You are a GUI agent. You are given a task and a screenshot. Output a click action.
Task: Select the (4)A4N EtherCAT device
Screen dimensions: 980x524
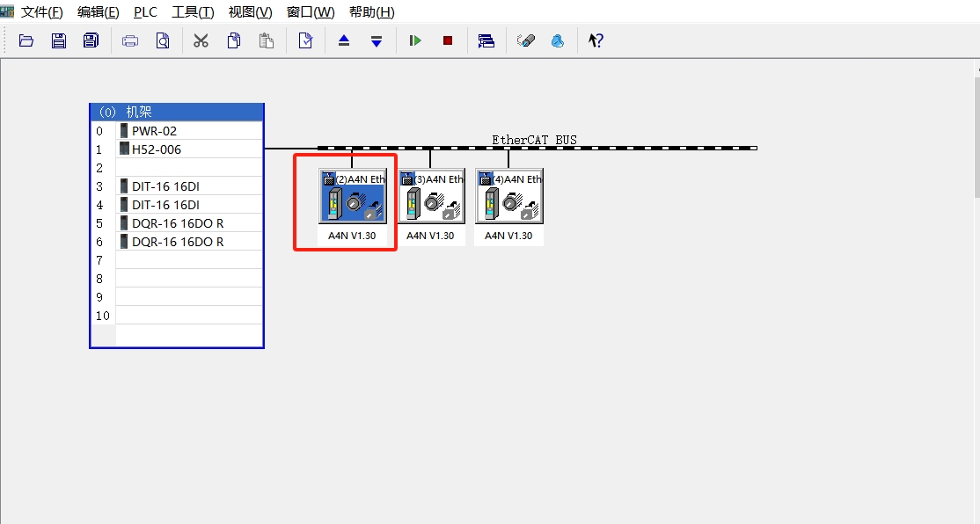click(508, 197)
